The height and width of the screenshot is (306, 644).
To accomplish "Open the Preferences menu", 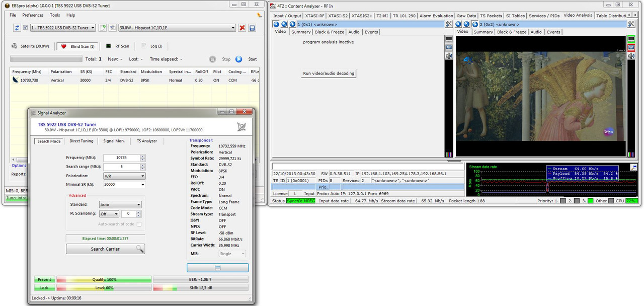I will [x=33, y=15].
